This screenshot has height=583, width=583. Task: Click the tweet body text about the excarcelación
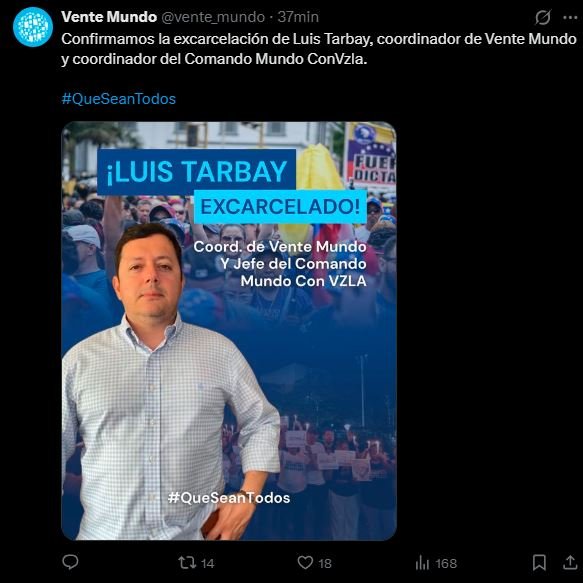[319, 49]
